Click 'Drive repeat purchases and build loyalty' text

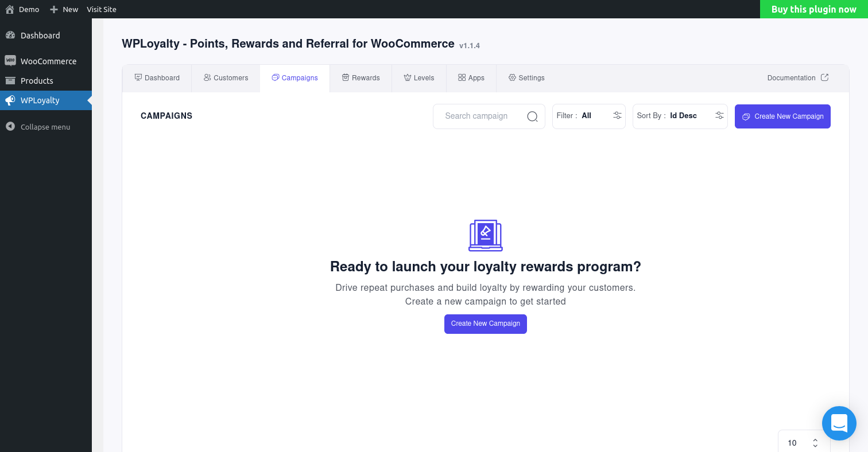(x=486, y=287)
